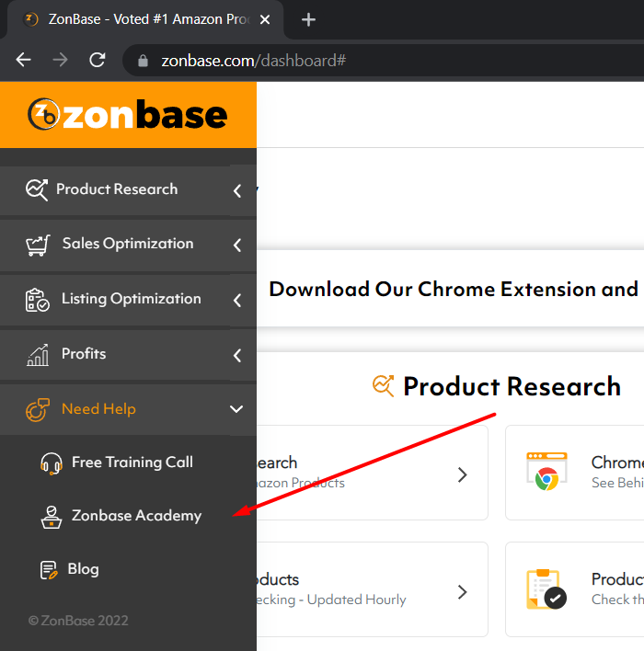Viewport: 644px width, 651px height.
Task: Close the ZonBase browser tab
Action: 265,19
